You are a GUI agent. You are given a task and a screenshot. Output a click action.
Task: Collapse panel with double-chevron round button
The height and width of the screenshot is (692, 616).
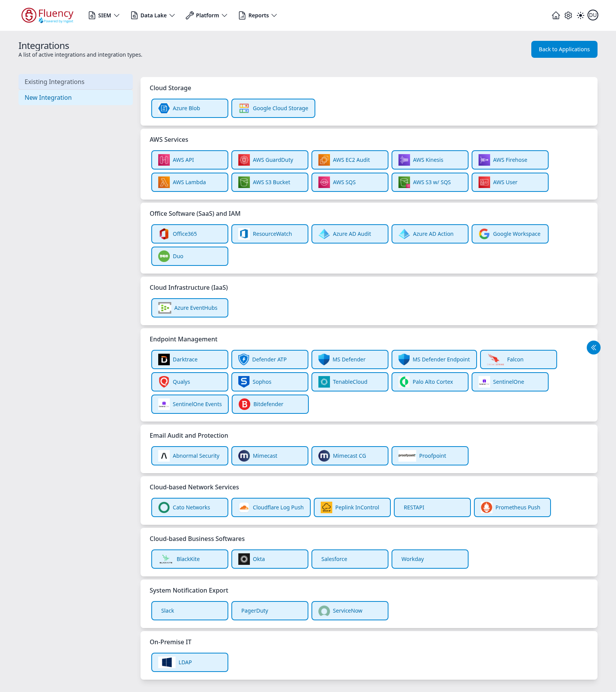pos(593,348)
